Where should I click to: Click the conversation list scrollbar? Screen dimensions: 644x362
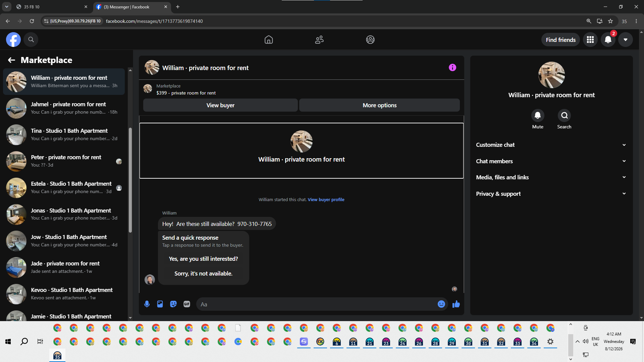tap(130, 180)
